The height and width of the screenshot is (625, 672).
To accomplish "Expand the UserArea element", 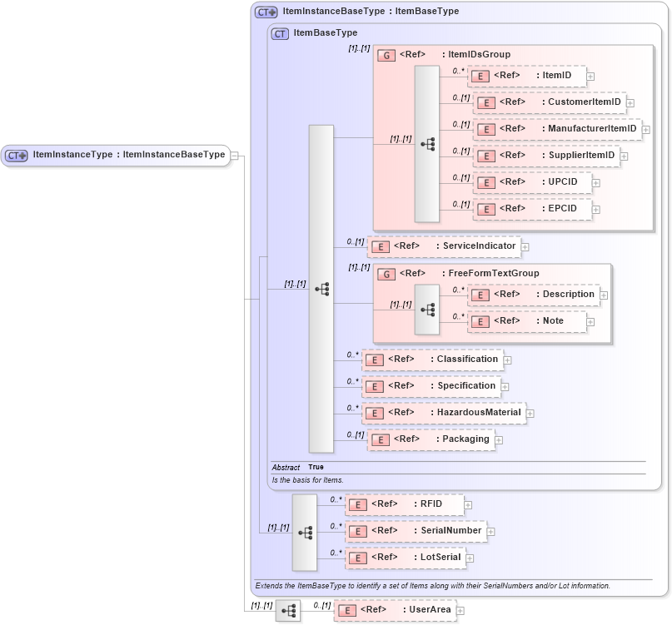I will [x=460, y=609].
